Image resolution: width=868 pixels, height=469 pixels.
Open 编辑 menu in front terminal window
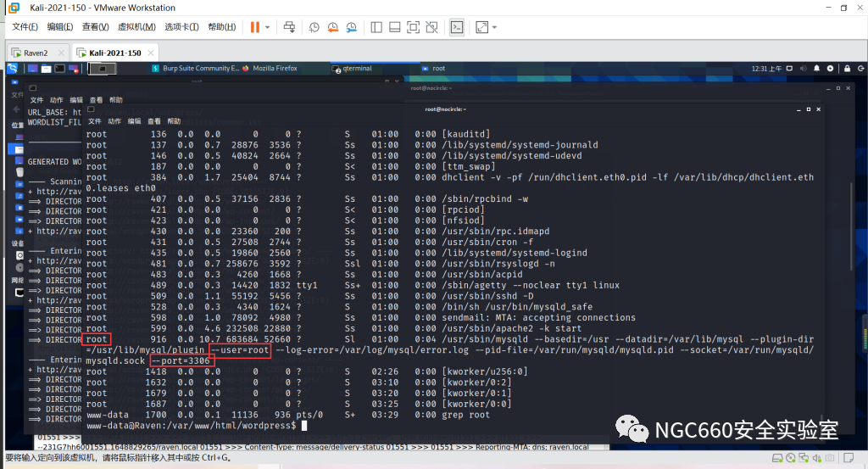[135, 121]
